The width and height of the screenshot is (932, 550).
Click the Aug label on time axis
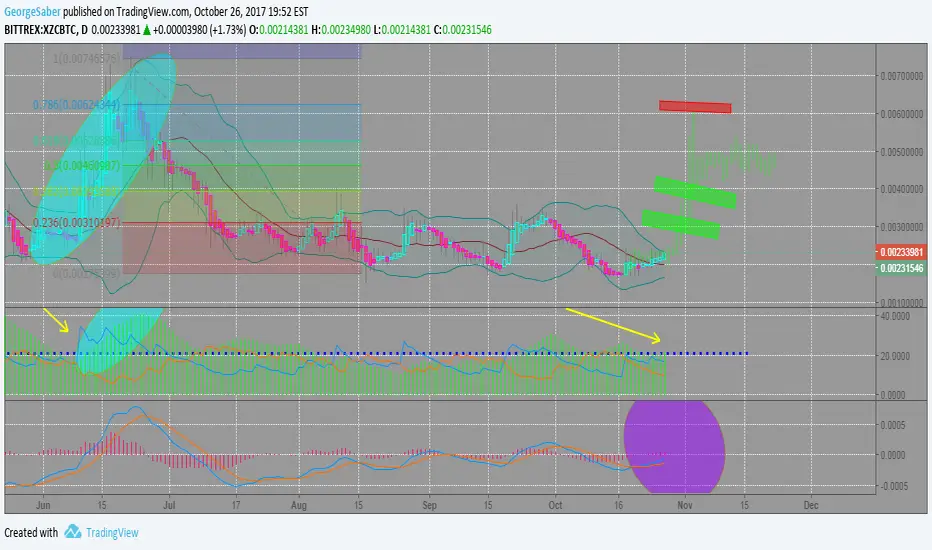click(x=299, y=505)
